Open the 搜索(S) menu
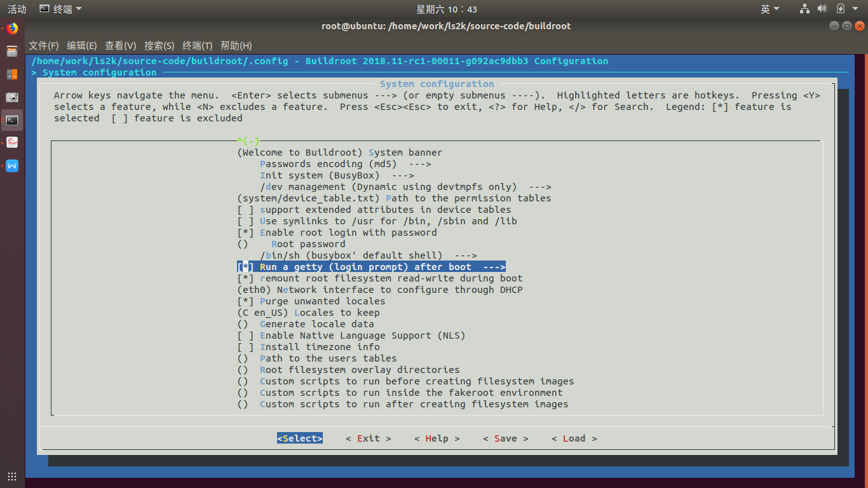868x488 pixels. click(x=159, y=46)
